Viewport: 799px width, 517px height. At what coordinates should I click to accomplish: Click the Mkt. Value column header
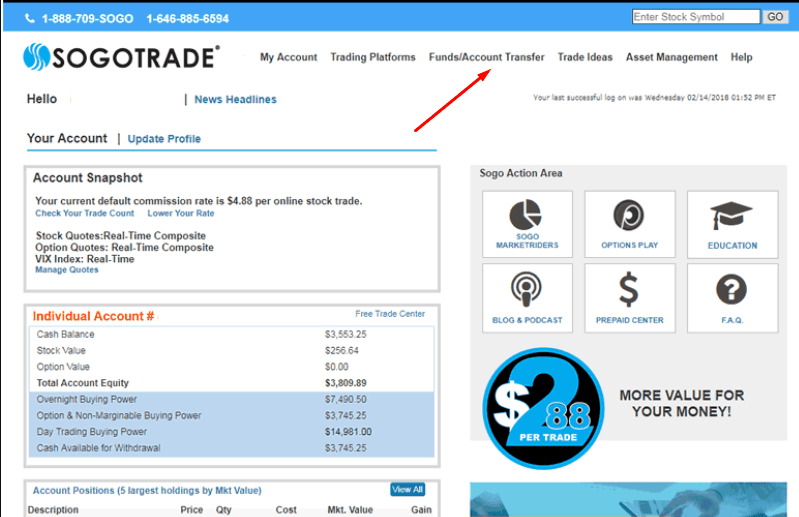tap(350, 510)
